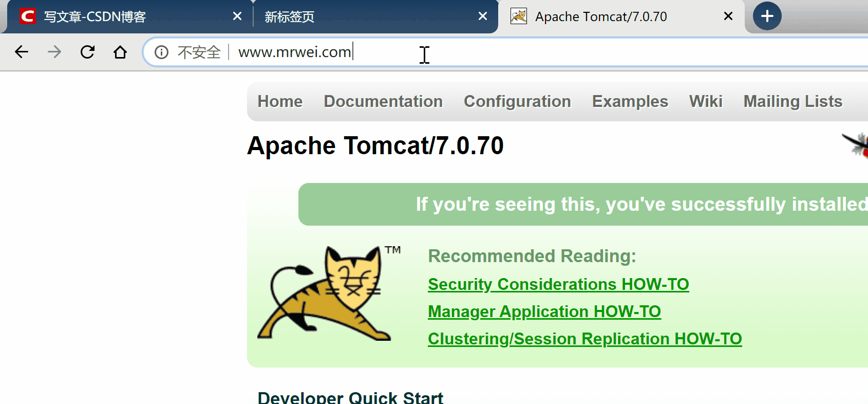Viewport: 868px width, 404px height.
Task: Click the 不安全 security label
Action: [199, 52]
